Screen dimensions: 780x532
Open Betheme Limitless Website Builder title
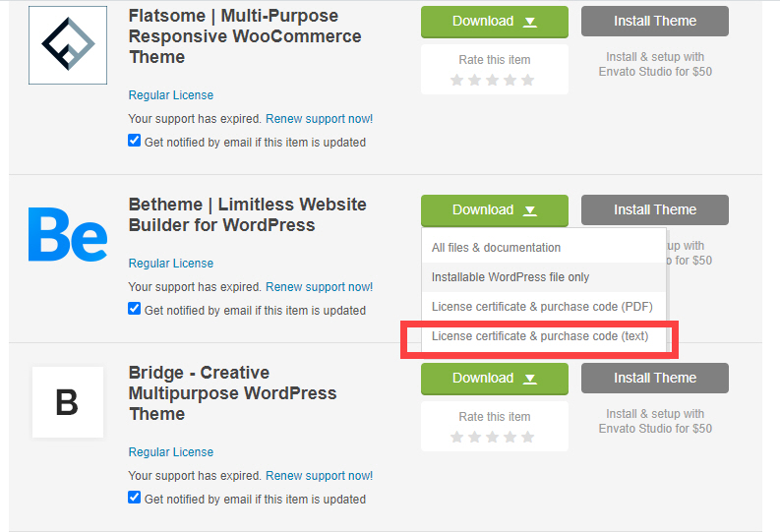pyautogui.click(x=247, y=214)
